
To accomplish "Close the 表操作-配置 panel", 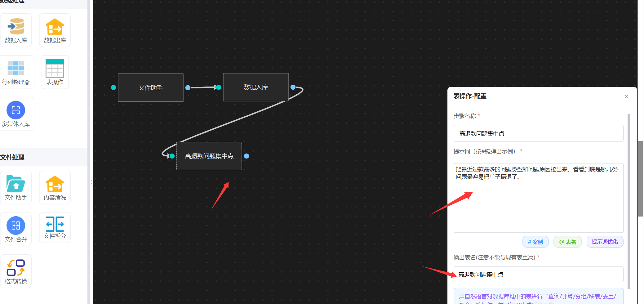I will (x=626, y=96).
